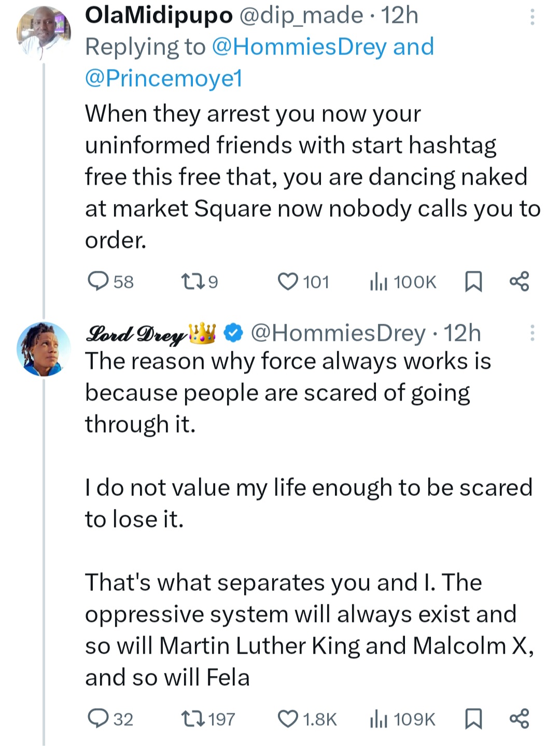Open OlaMidipupo's profile picture
Image resolution: width=560 pixels, height=746 pixels.
[44, 32]
